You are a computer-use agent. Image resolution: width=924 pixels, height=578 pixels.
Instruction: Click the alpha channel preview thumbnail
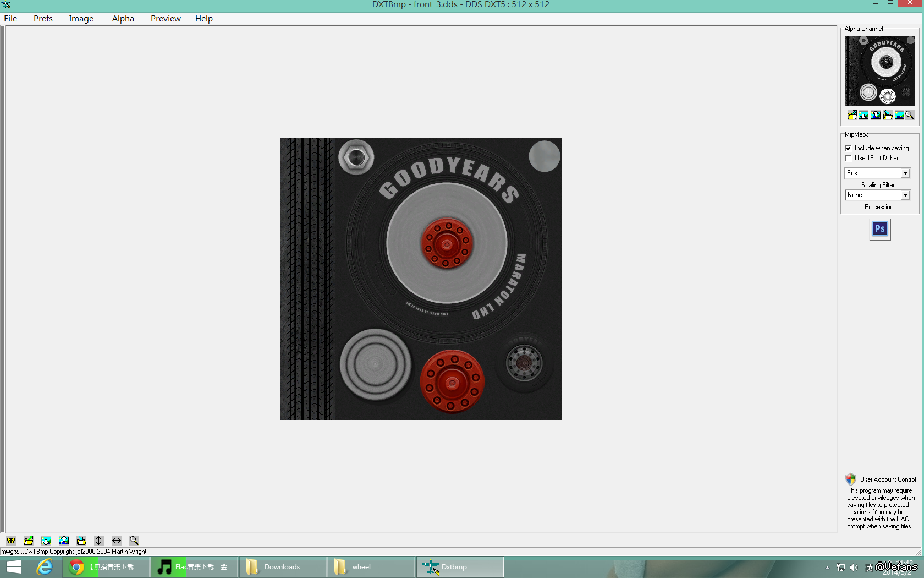[x=880, y=71]
